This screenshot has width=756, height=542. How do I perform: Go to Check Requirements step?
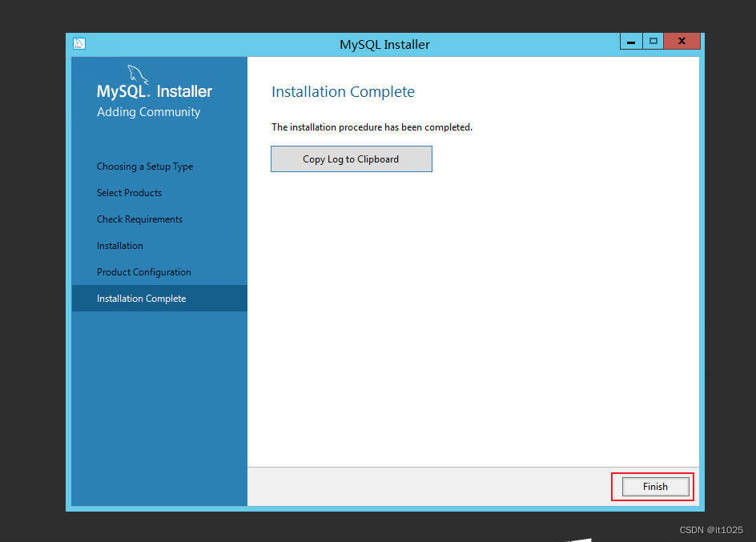(139, 219)
